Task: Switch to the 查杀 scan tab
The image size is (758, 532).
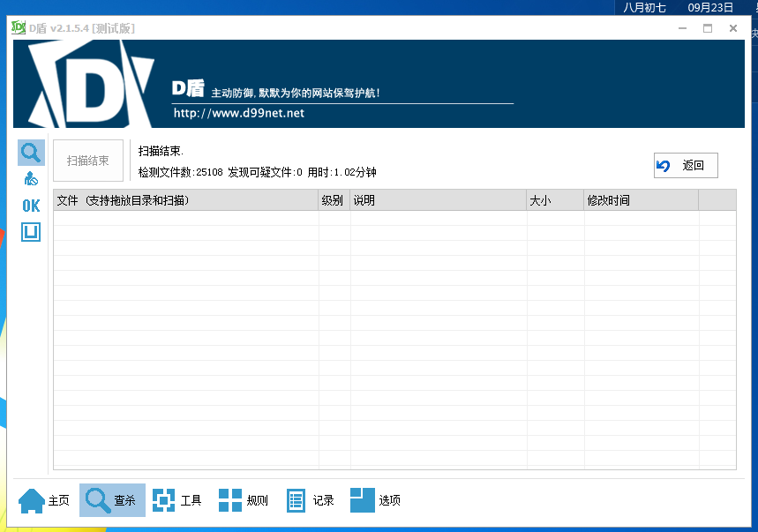Action: point(112,500)
